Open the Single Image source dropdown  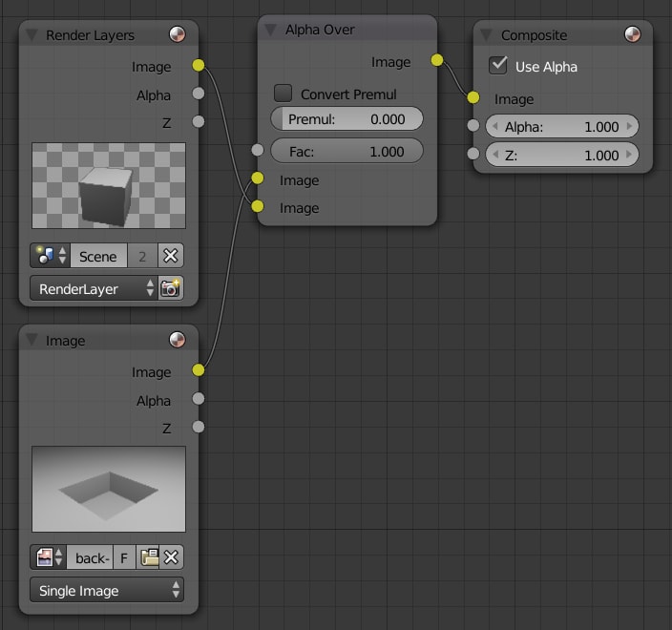point(107,590)
